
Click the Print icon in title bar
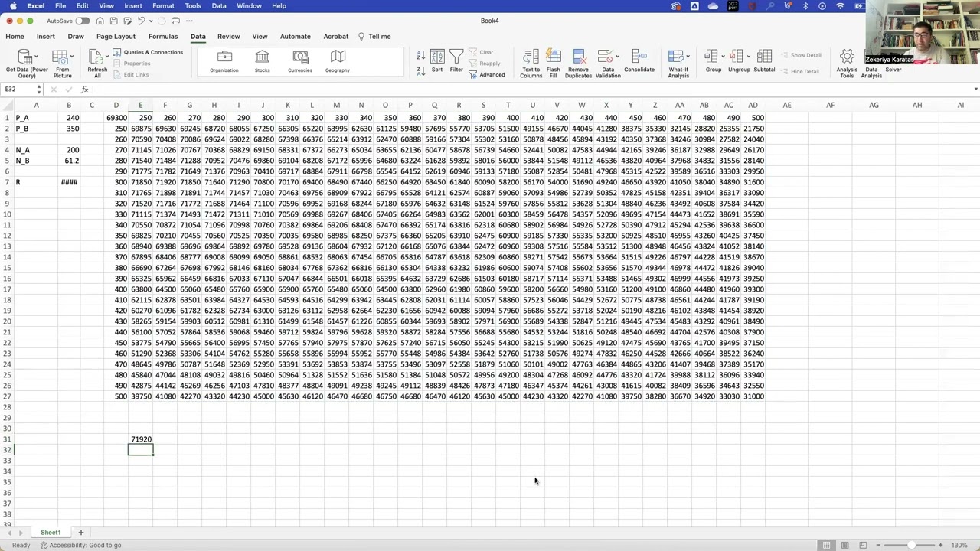[175, 21]
